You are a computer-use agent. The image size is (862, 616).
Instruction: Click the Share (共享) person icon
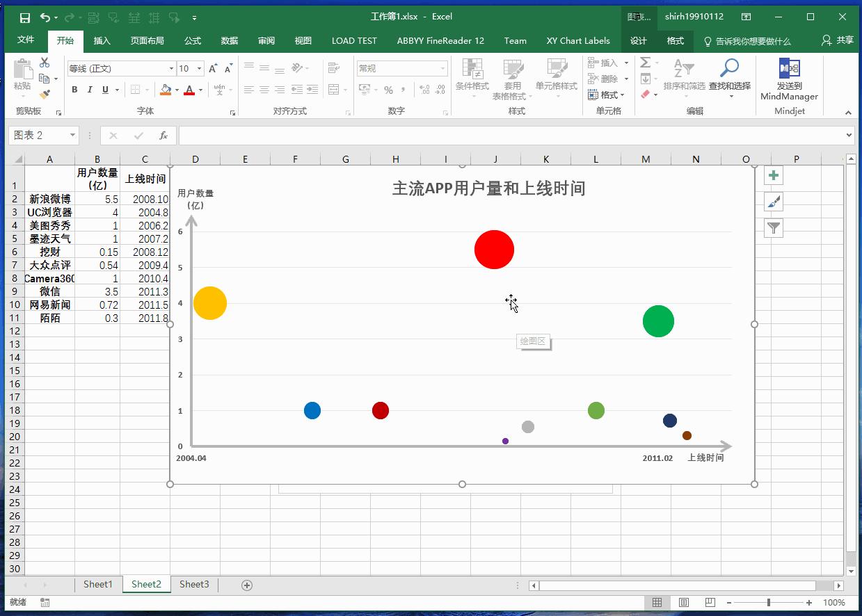tap(827, 40)
